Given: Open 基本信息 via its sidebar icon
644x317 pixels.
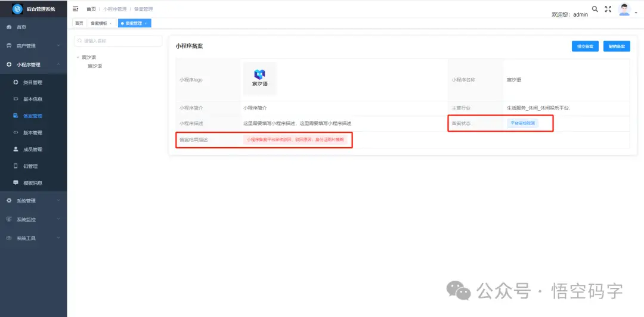Looking at the screenshot, I should 16,99.
